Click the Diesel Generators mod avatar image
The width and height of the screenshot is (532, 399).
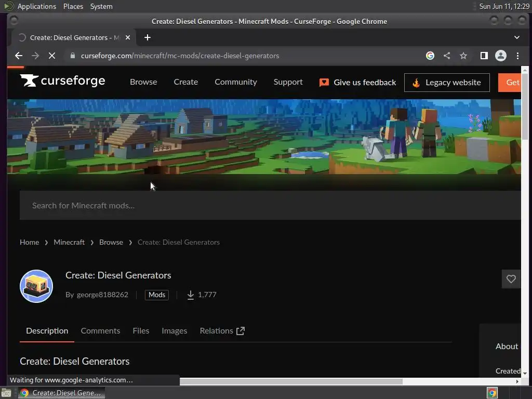pos(36,286)
